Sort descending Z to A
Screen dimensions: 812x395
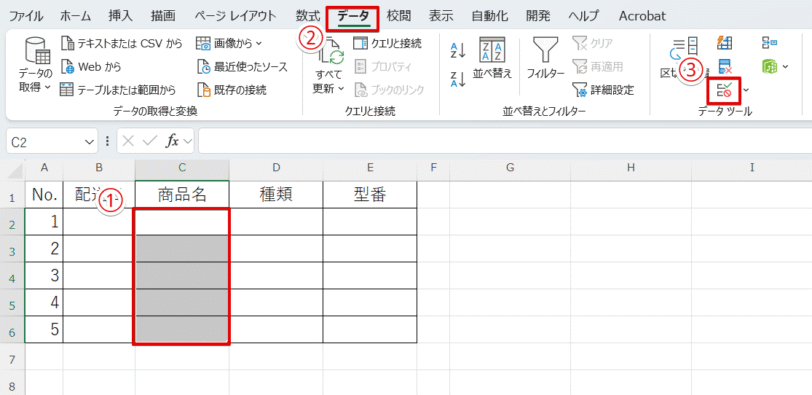coord(458,79)
